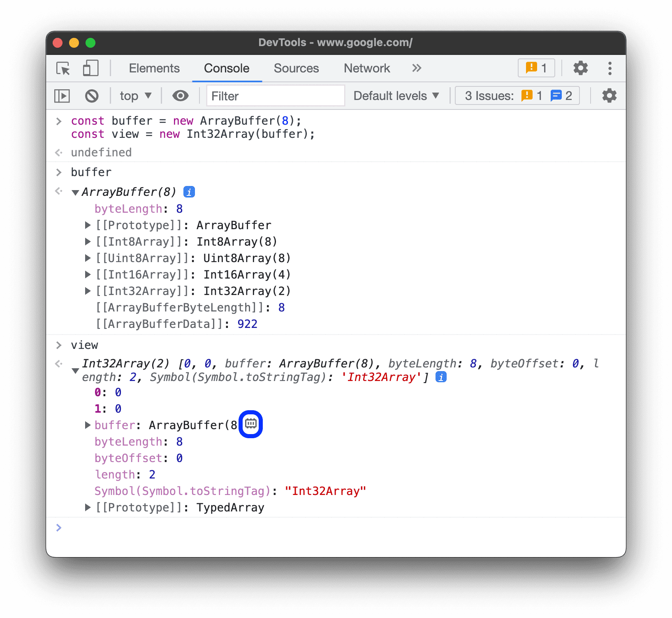Click the info icon beside ArrayBuffer(8)
672x618 pixels.
[189, 191]
